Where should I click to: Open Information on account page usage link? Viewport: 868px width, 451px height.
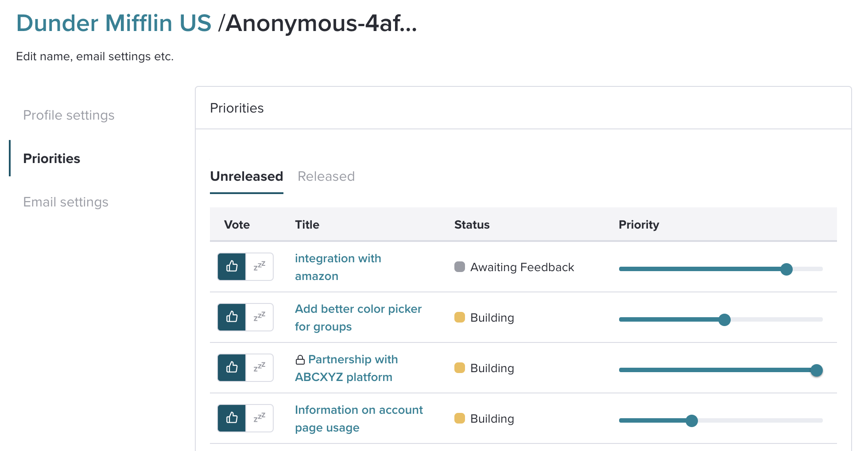359,419
